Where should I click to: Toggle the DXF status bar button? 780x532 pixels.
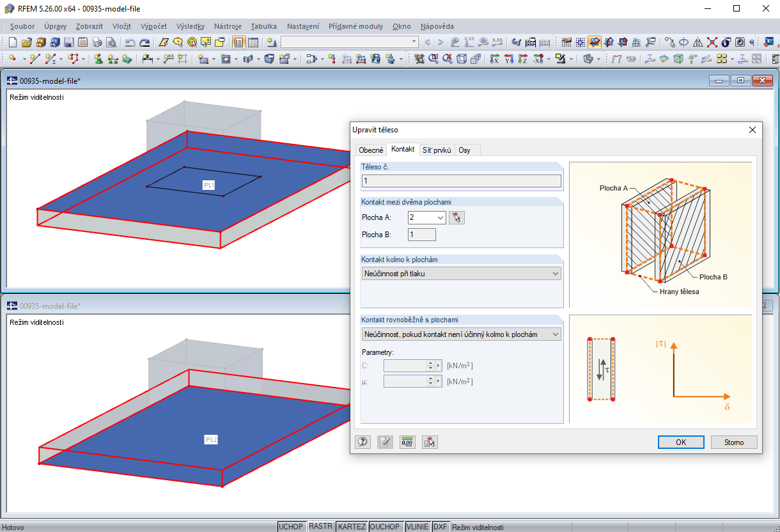click(x=440, y=527)
